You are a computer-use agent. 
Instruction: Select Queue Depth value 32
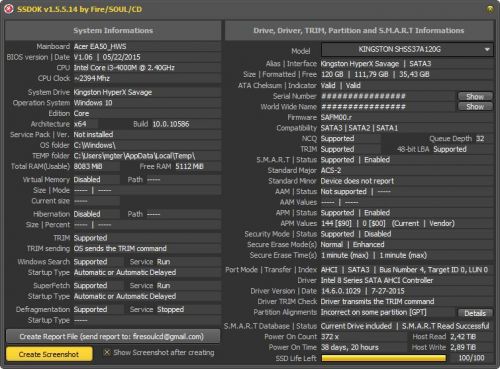[480, 139]
